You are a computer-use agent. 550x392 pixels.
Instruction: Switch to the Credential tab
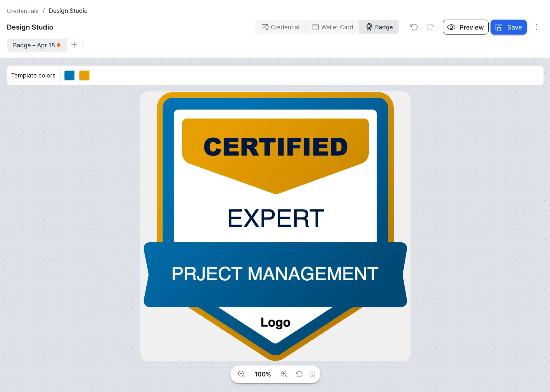280,27
